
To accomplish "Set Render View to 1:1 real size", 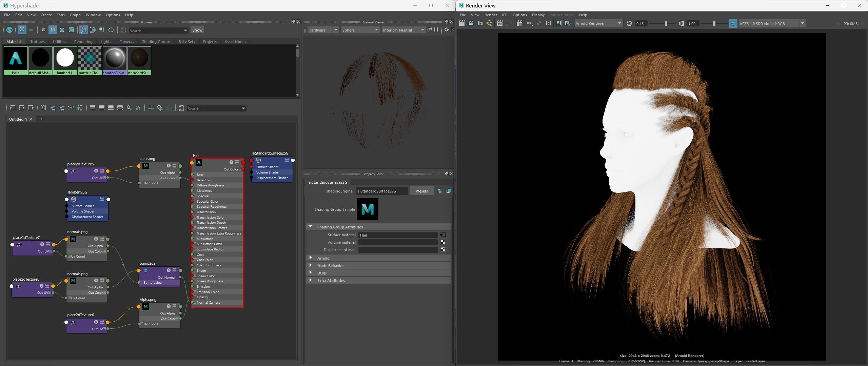I will 548,23.
